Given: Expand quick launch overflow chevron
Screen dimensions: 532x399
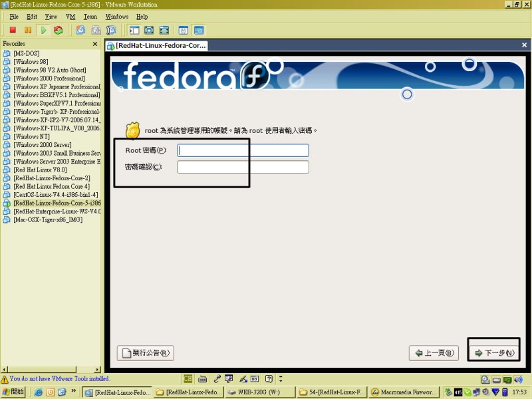Looking at the screenshot, I should [74, 391].
